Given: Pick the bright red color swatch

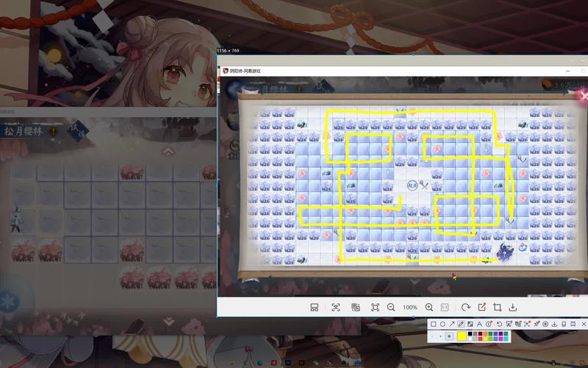Looking at the screenshot, I should pyautogui.click(x=481, y=339).
